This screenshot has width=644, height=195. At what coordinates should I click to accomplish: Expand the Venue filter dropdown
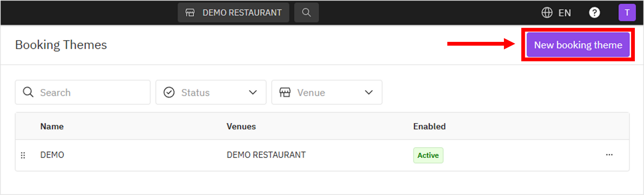coord(327,92)
